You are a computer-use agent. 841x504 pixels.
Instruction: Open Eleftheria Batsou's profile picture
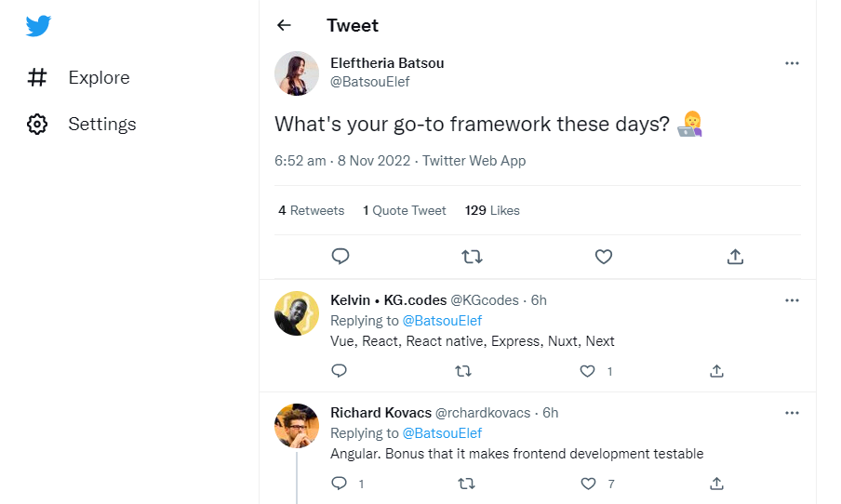(x=297, y=73)
